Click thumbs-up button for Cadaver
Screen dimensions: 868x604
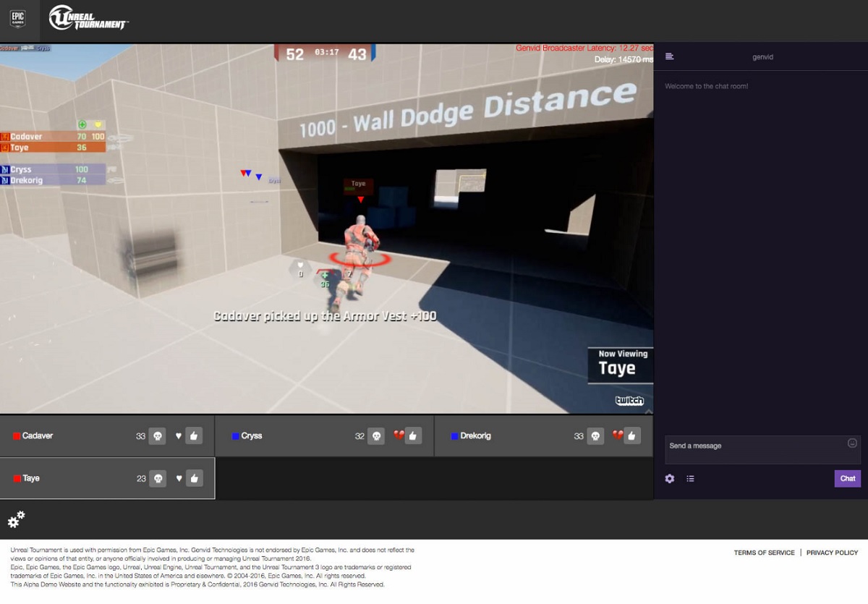point(194,436)
